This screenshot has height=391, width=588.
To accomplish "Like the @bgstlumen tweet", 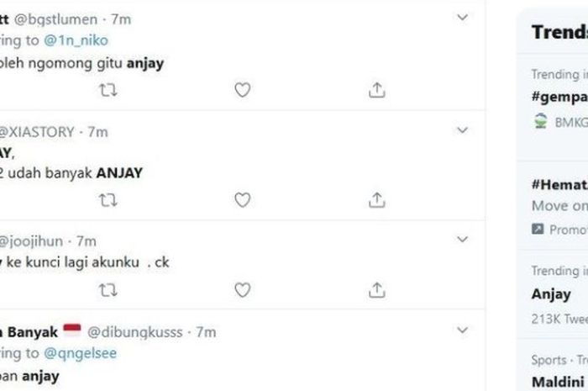I will coord(242,90).
